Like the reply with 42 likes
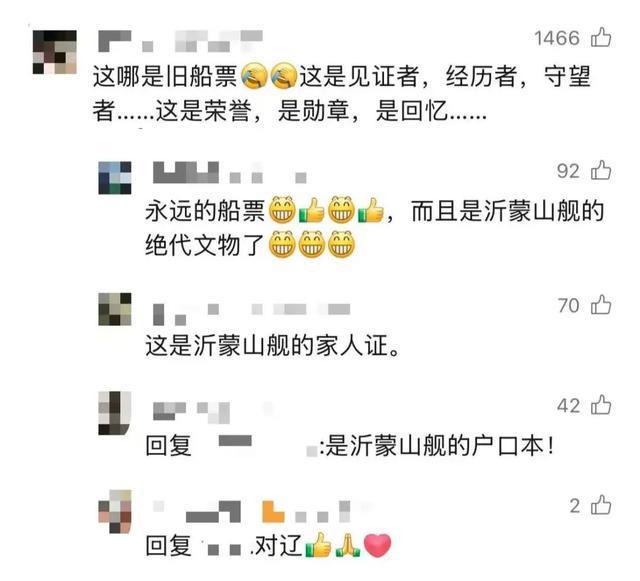This screenshot has width=640, height=581. pos(601,405)
